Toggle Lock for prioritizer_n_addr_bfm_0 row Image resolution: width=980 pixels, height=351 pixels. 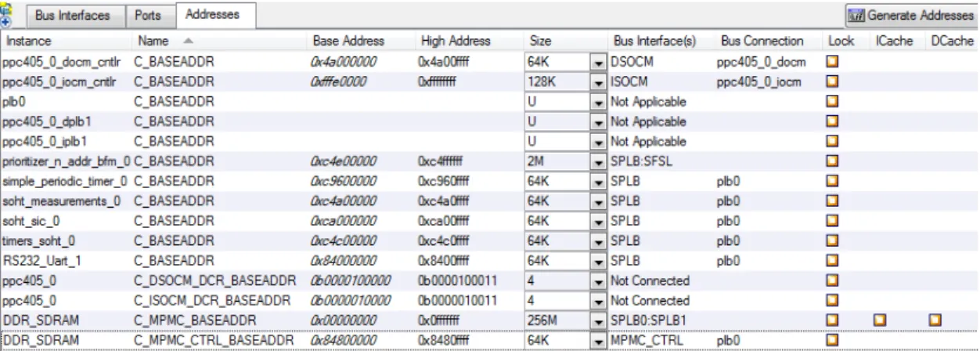click(833, 161)
